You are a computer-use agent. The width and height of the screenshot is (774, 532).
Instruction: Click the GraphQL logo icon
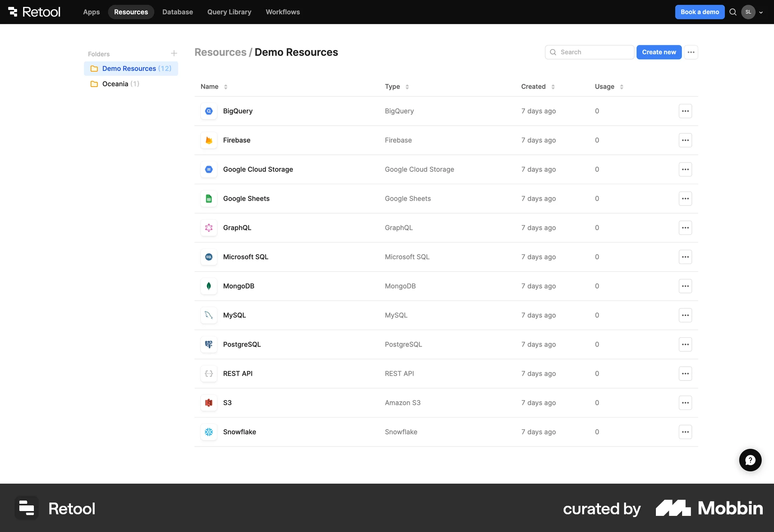click(x=209, y=228)
